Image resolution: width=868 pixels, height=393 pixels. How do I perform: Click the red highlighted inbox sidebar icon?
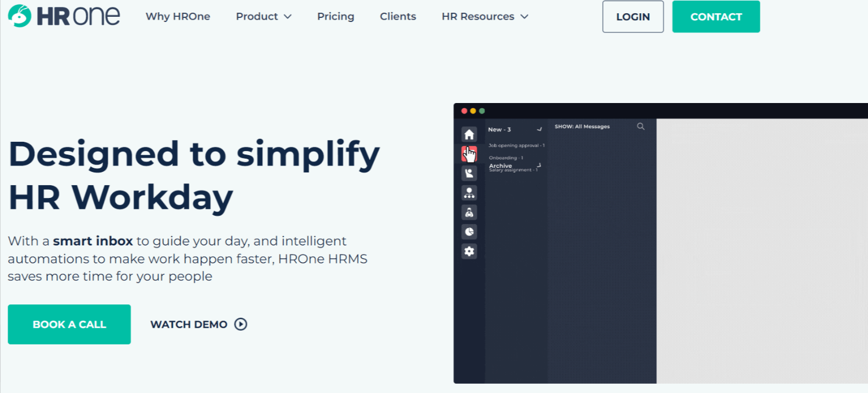point(469,154)
